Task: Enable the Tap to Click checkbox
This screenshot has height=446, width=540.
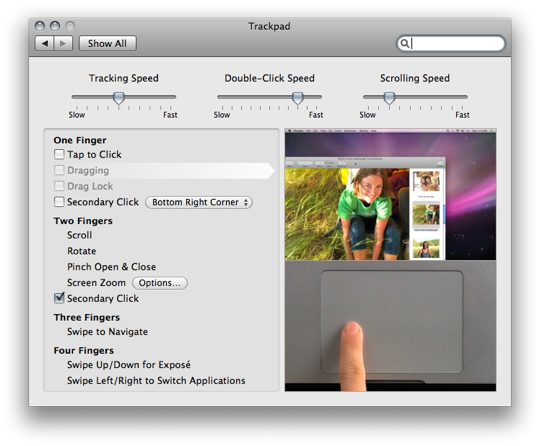Action: click(59, 154)
